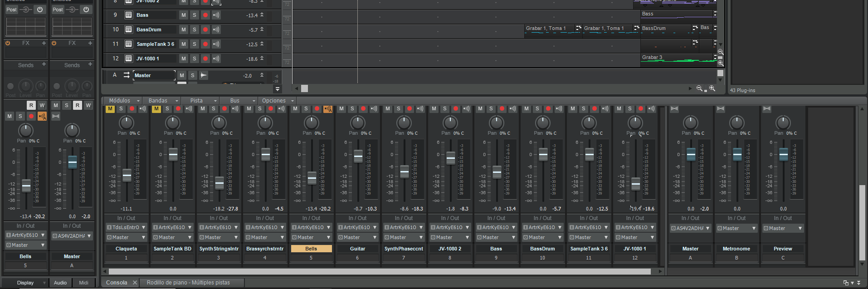The image size is (868, 289).
Task: Toggle waveform preview on Master bus
Action: pos(204,75)
